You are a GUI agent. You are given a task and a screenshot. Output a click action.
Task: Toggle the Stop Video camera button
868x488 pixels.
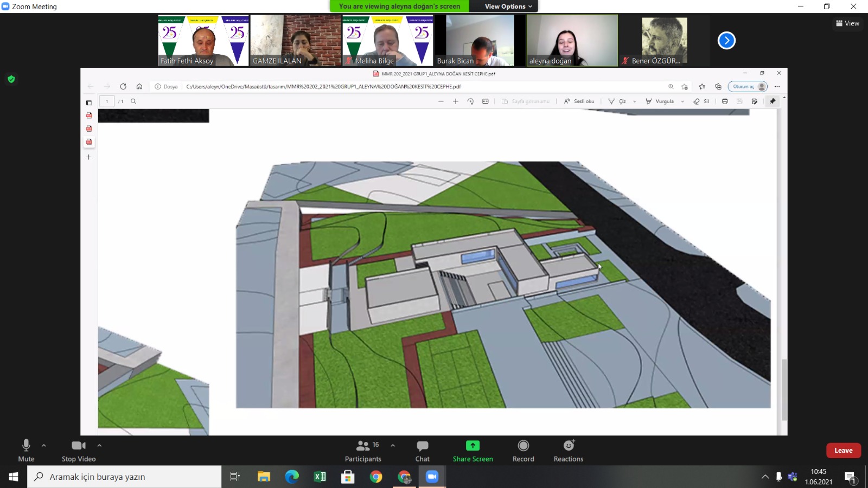79,450
